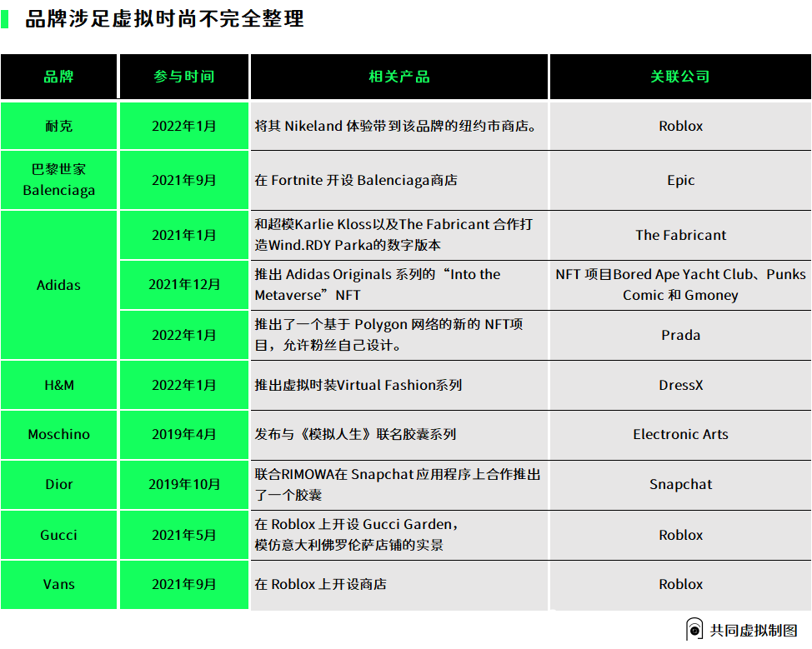Select the Virtual Fashion系列 product text
This screenshot has width=812, height=649.
click(358, 385)
